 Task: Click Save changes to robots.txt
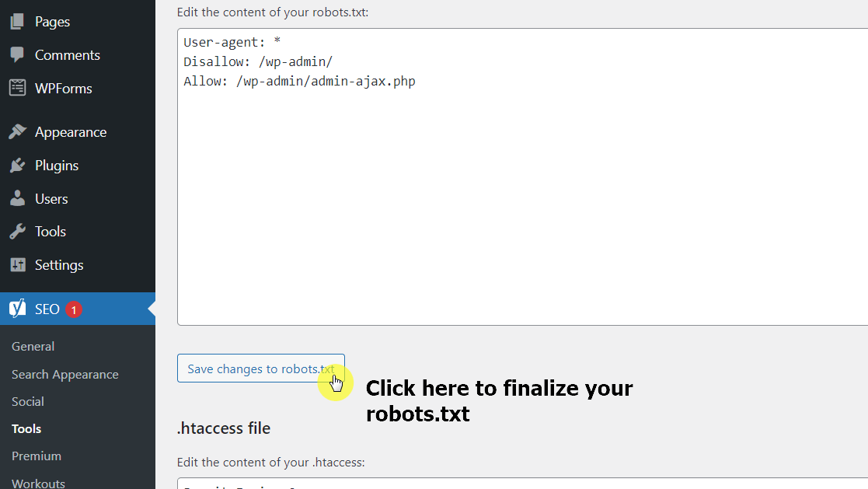point(261,368)
